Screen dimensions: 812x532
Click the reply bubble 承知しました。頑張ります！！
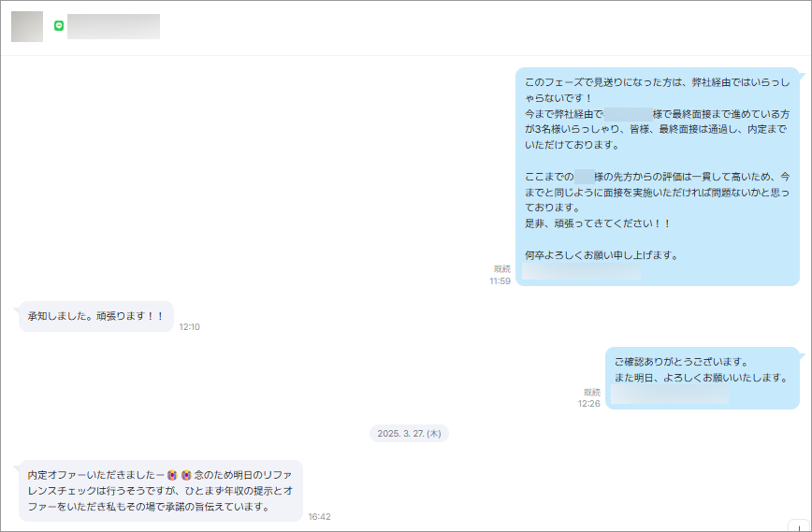[95, 317]
